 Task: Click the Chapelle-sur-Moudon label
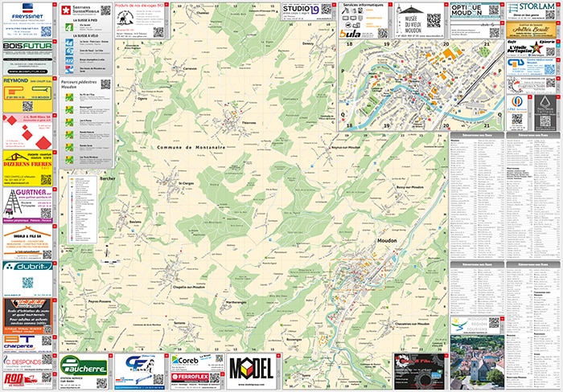coord(189,288)
